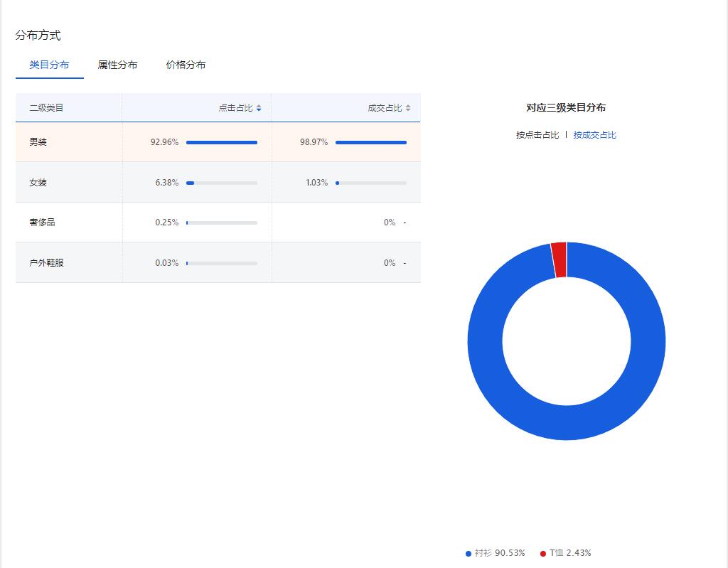The image size is (728, 568).
Task: Click the 0.25% value in 奢侈品 row
Action: click(x=166, y=223)
